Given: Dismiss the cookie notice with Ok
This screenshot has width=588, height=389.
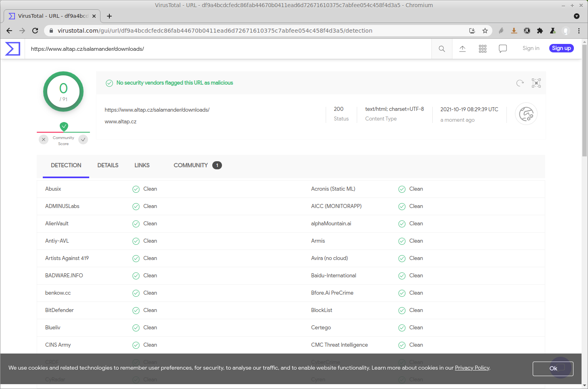Looking at the screenshot, I should pyautogui.click(x=553, y=368).
